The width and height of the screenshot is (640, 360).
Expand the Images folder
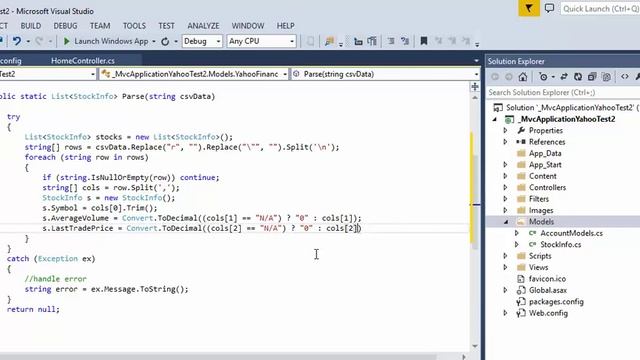(x=505, y=211)
